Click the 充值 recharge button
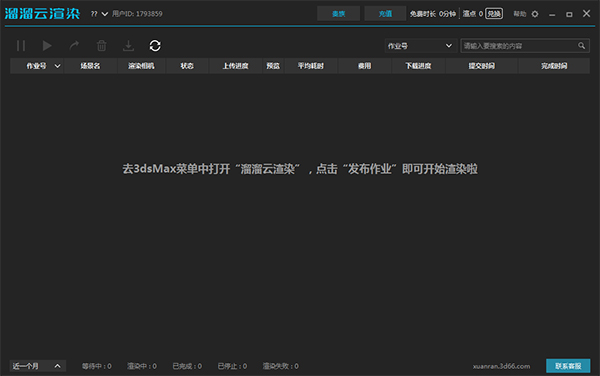This screenshot has width=600, height=376. tap(385, 14)
